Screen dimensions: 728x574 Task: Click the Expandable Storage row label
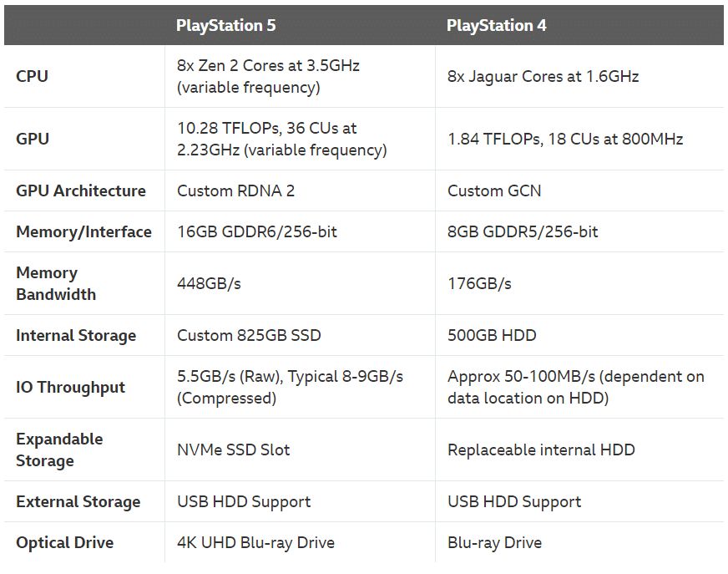(59, 450)
